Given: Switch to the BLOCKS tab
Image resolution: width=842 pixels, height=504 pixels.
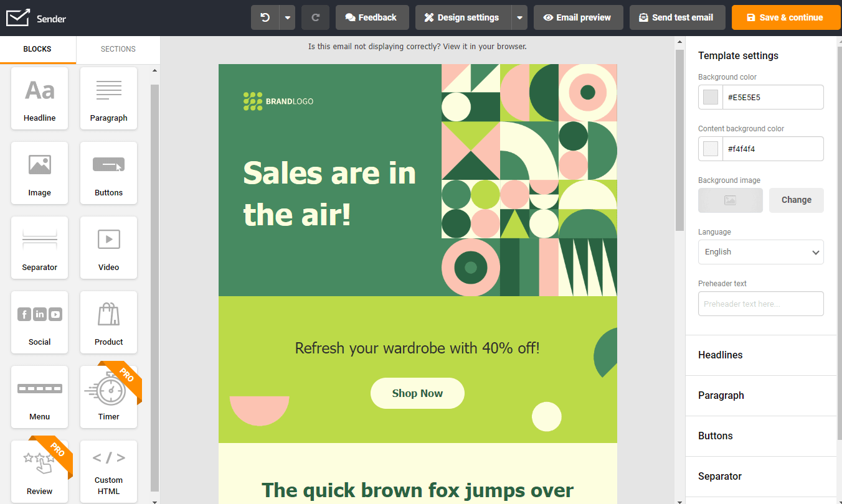Looking at the screenshot, I should tap(38, 49).
